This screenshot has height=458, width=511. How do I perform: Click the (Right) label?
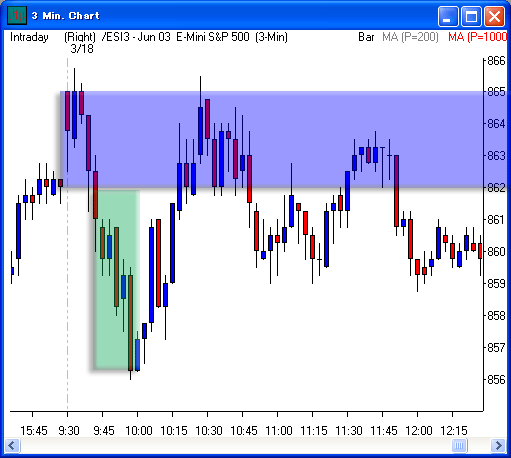pyautogui.click(x=80, y=37)
